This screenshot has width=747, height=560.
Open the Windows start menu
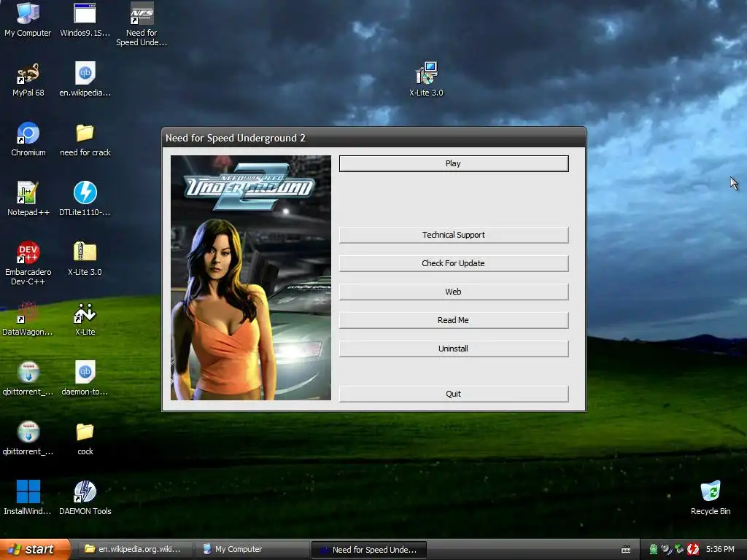(x=35, y=550)
